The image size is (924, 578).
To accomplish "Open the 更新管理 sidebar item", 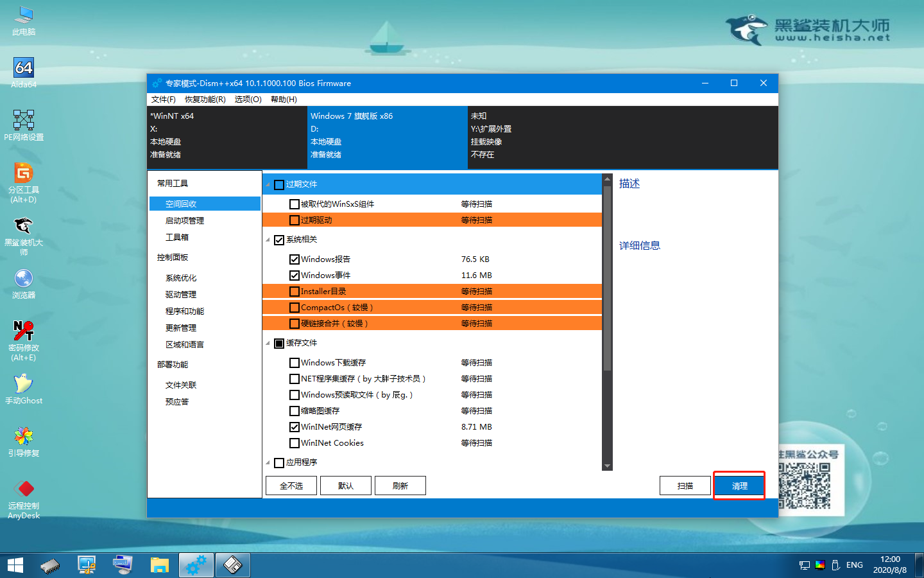I will click(181, 328).
